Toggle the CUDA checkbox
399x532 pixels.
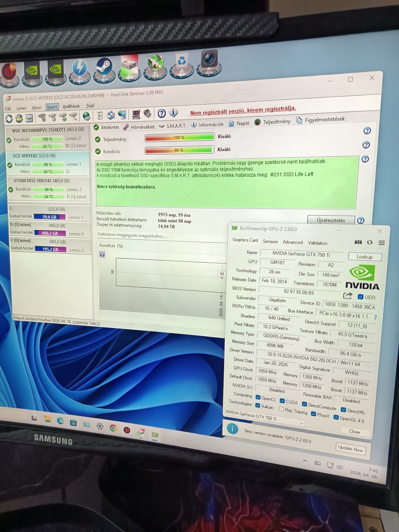[282, 401]
